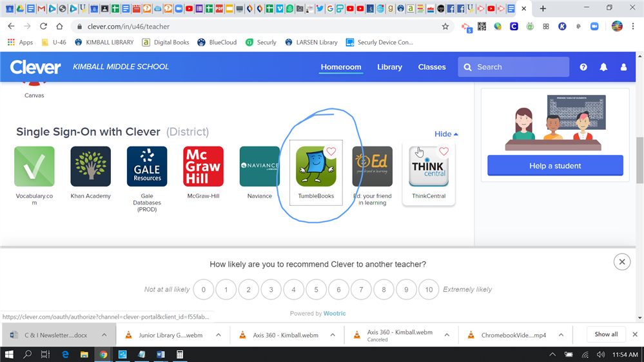
Task: Open Word from the taskbar
Action: pyautogui.click(x=161, y=354)
